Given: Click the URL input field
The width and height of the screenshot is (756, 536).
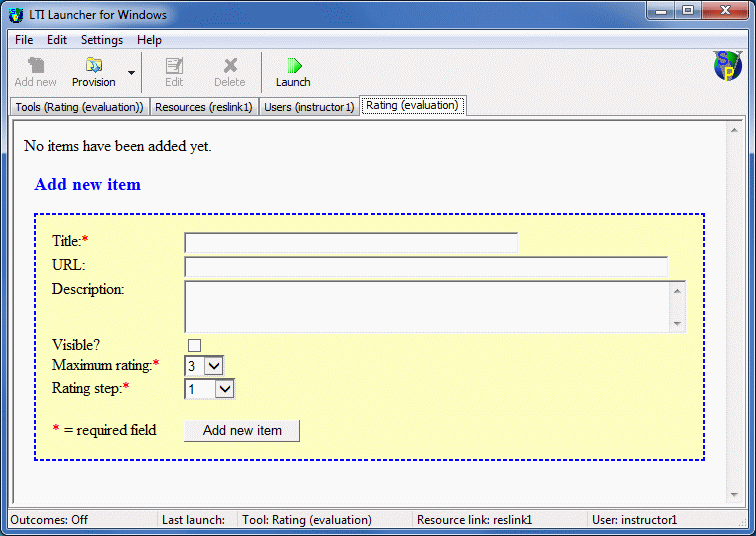Looking at the screenshot, I should click(426, 267).
